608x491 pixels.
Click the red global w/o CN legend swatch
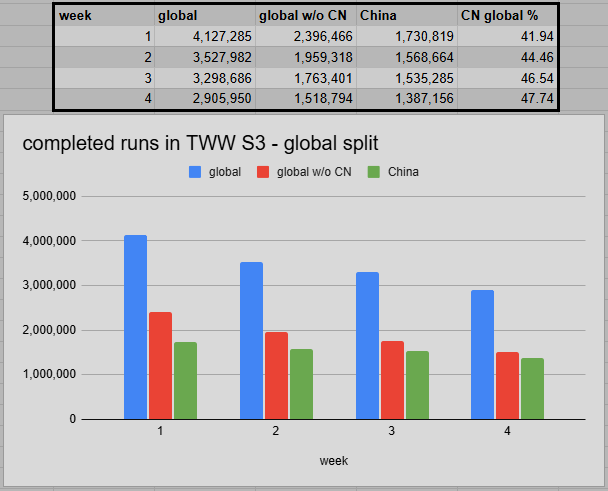263,172
